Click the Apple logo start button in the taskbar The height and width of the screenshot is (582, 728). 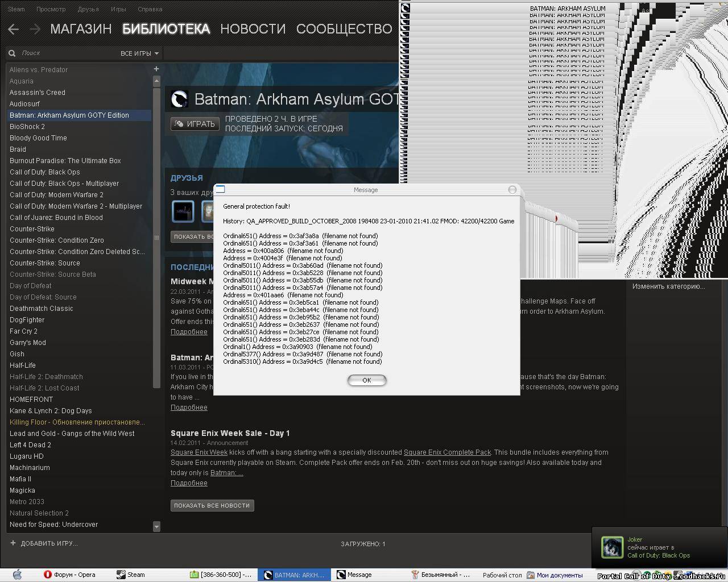click(17, 575)
